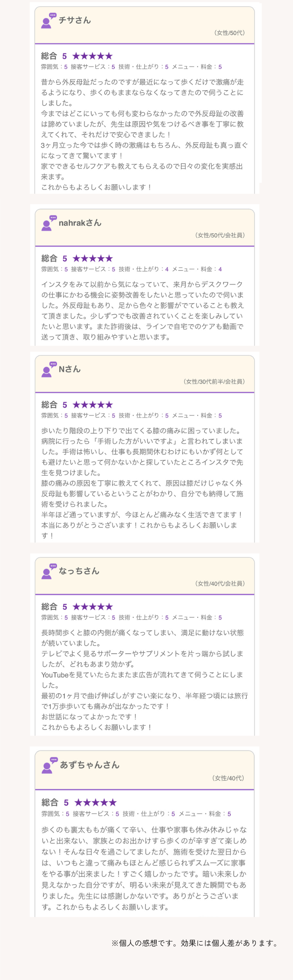Click the disclaimer ※個人の感想です at the bottom

pos(195,943)
